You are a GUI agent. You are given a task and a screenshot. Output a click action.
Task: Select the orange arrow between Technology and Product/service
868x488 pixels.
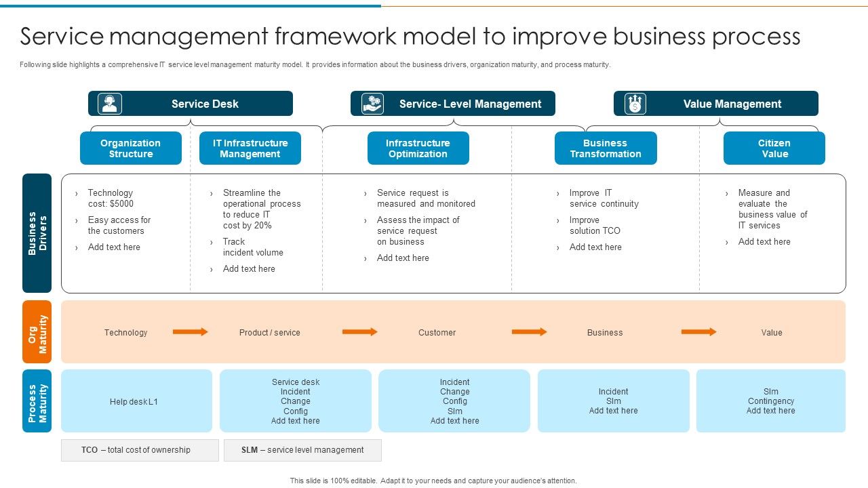pos(192,332)
